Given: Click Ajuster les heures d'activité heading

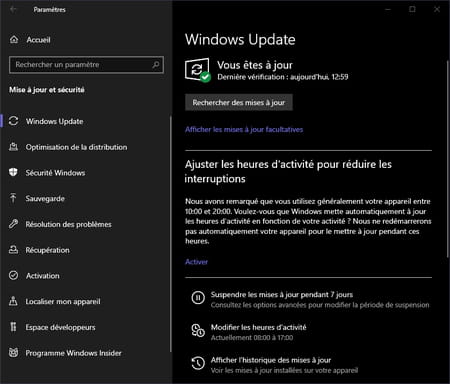Looking at the screenshot, I should click(x=288, y=171).
